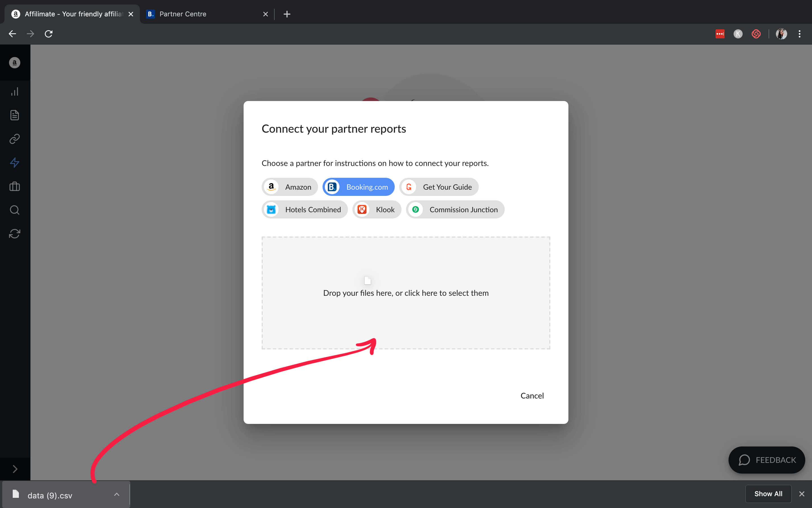Open the user profile avatar
This screenshot has width=812, height=508.
[x=782, y=34]
